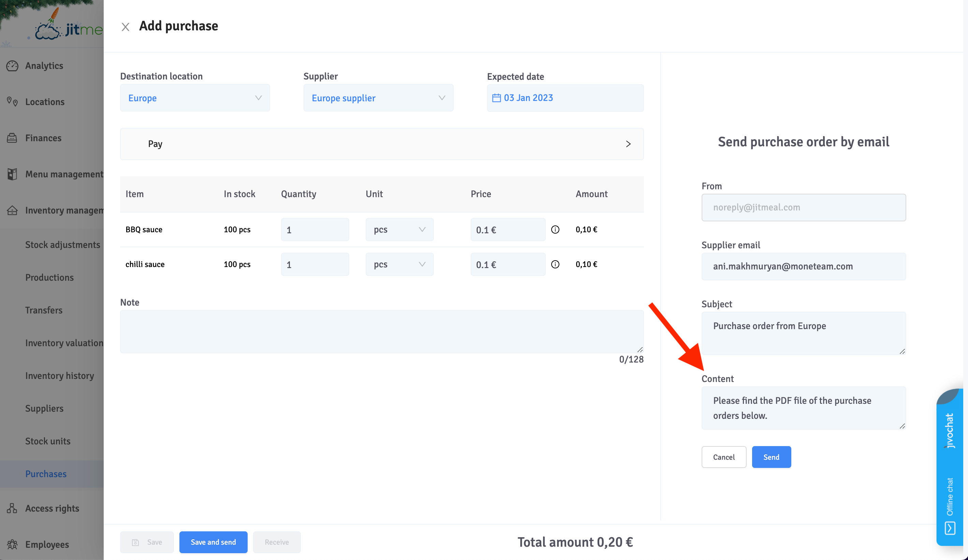Viewport: 968px width, 560px height.
Task: Click the Access rights hierarchy icon
Action: [x=12, y=508]
